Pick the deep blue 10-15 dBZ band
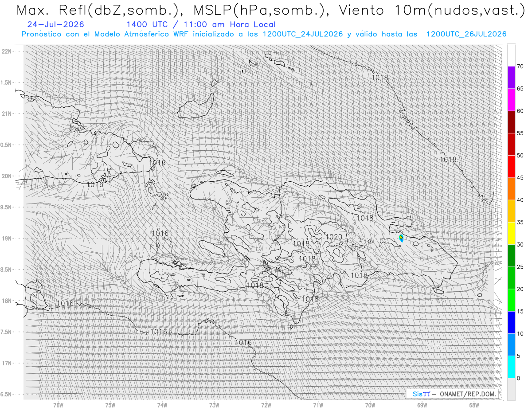The width and height of the screenshot is (532, 411). pyautogui.click(x=511, y=322)
